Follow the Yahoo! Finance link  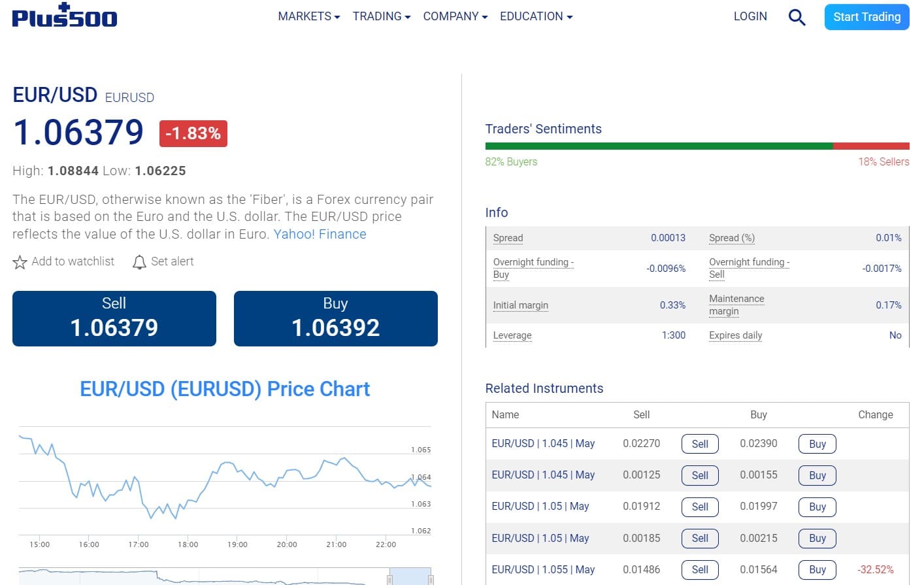[x=320, y=234]
